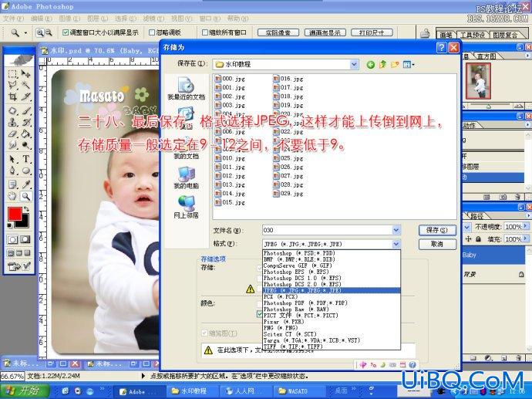The image size is (532, 399).
Task: Delete layer via Layers panel trash icon
Action: click(518, 357)
